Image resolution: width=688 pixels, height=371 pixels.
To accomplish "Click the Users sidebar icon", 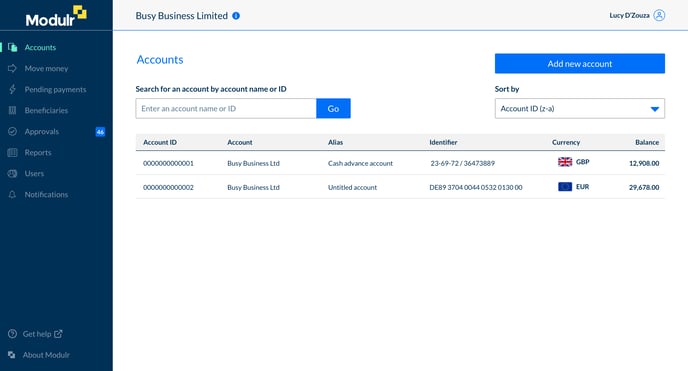I will pyautogui.click(x=12, y=174).
